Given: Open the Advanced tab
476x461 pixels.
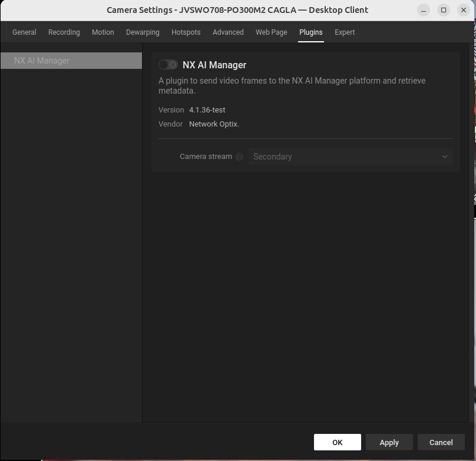Looking at the screenshot, I should (x=228, y=32).
